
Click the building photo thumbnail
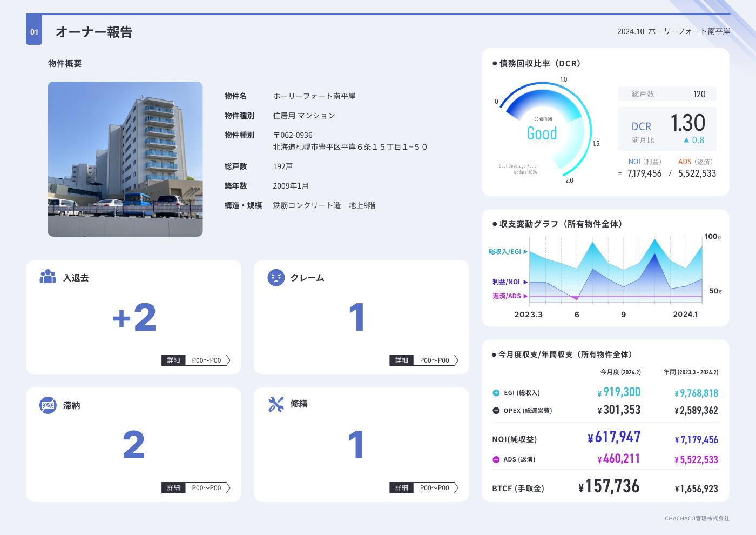click(x=125, y=159)
